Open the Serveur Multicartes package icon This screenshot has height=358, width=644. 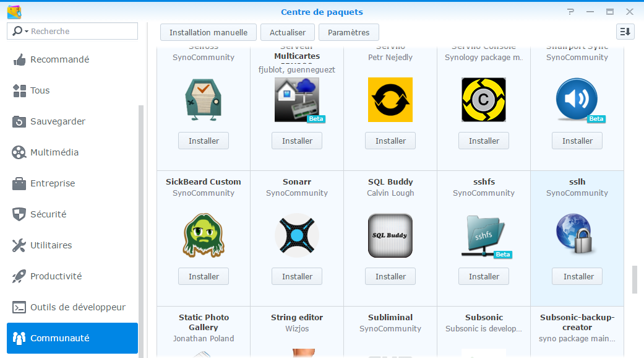pos(297,100)
